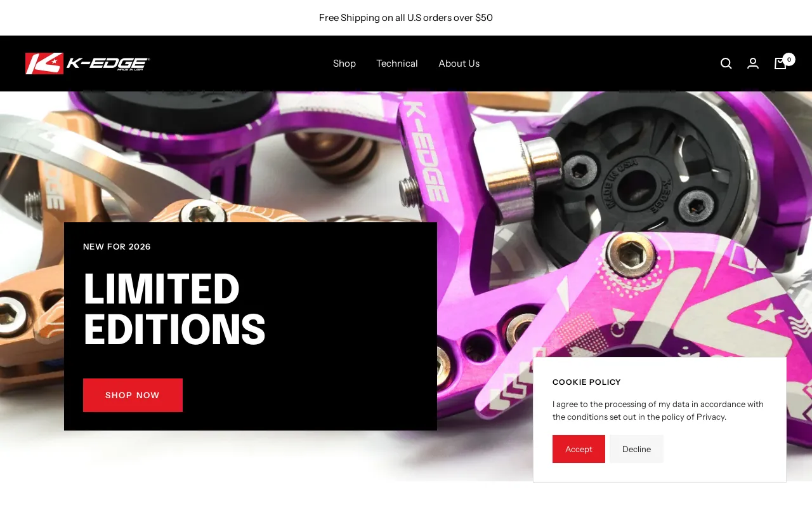The image size is (812, 508).
Task: Click the NEW FOR 2026 label
Action: (x=117, y=246)
